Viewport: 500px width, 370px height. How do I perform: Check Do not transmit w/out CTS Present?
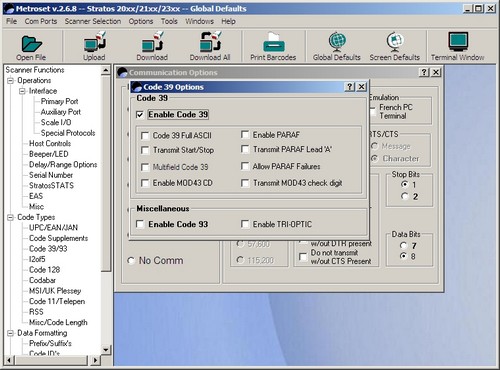pos(303,257)
